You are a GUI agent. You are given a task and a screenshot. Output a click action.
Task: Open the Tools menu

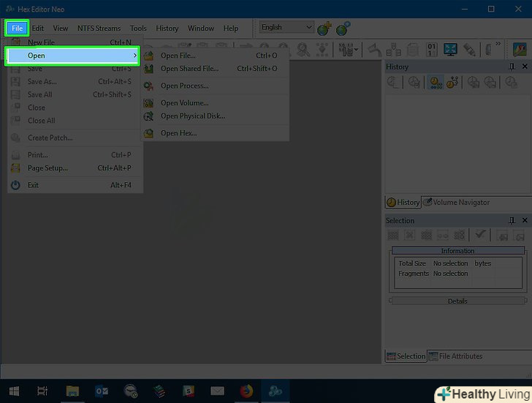click(x=138, y=29)
